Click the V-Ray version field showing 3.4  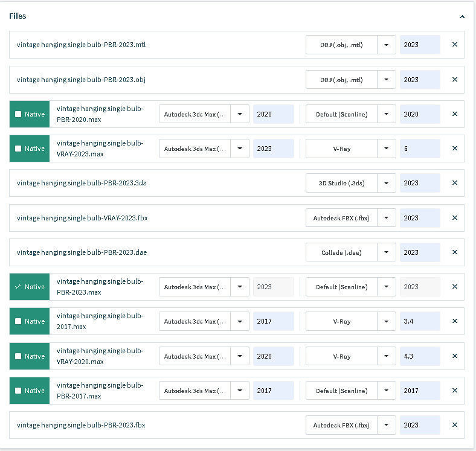(420, 321)
